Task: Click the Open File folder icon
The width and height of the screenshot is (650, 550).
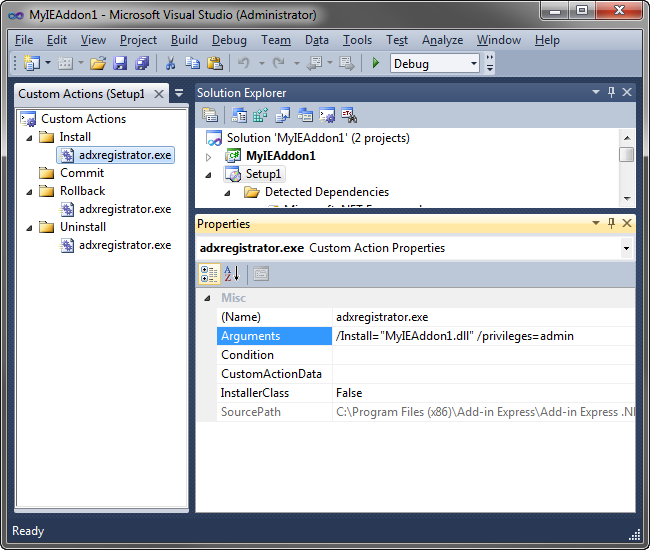Action: tap(98, 63)
